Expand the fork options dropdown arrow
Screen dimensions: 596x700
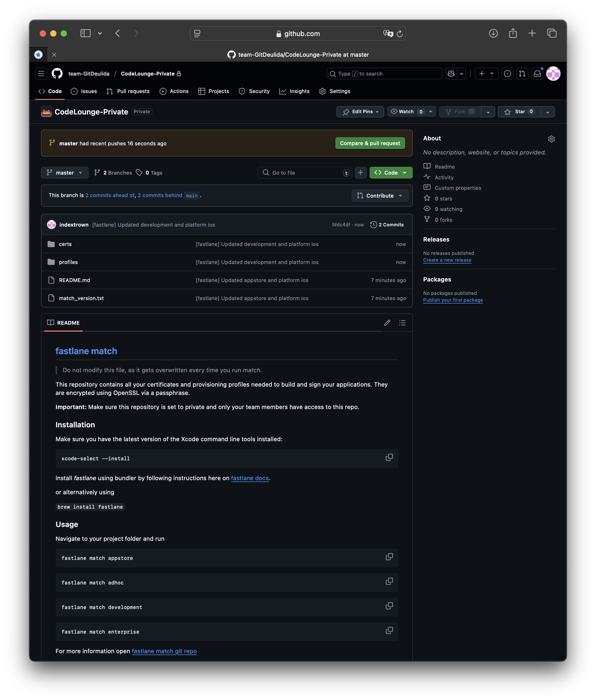tap(488, 112)
